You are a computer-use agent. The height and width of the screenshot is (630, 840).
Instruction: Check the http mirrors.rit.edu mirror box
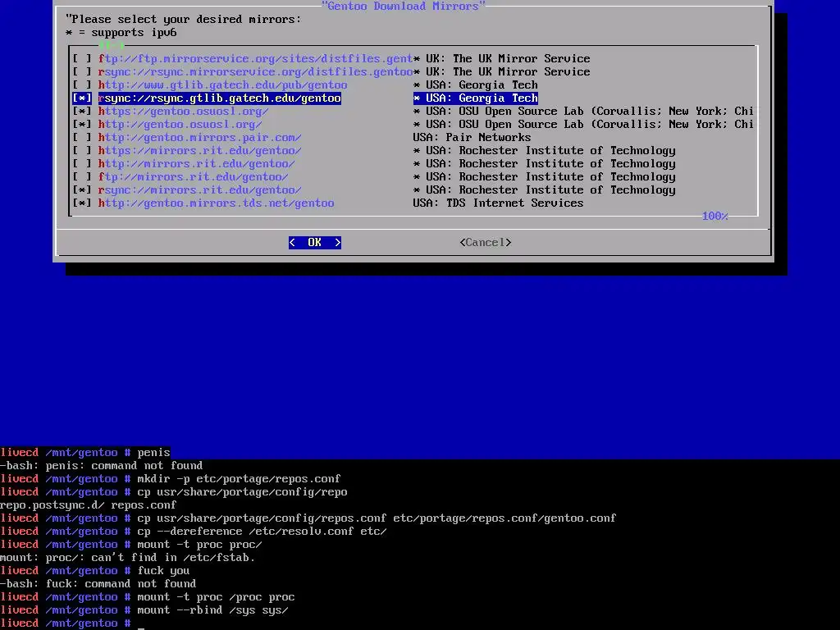coord(82,163)
